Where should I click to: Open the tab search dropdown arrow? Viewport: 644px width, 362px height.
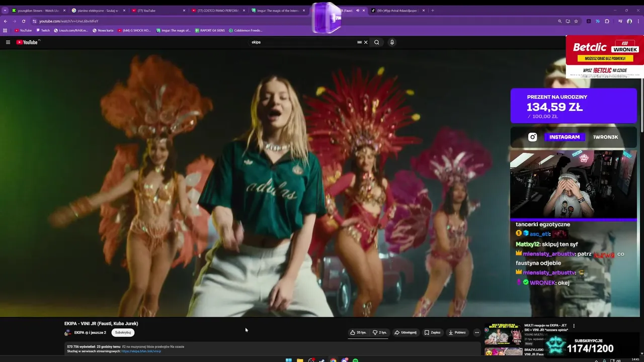[5, 10]
